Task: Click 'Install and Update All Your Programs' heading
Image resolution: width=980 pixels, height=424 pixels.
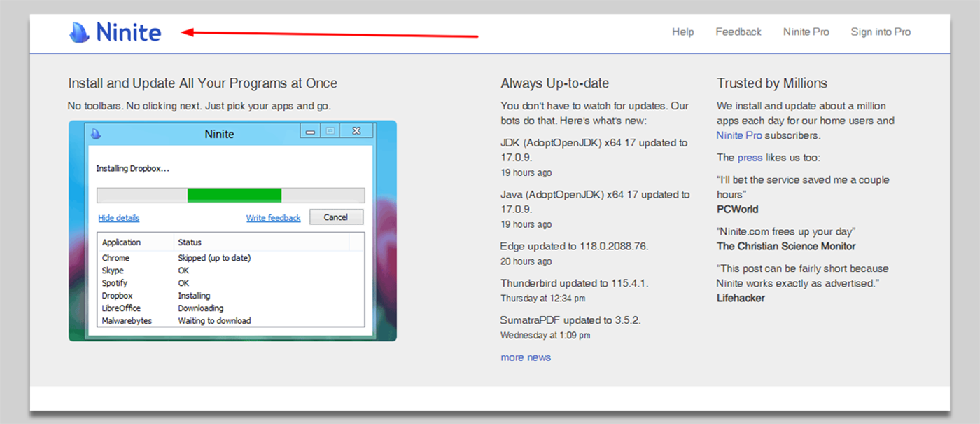Action: coord(203,83)
